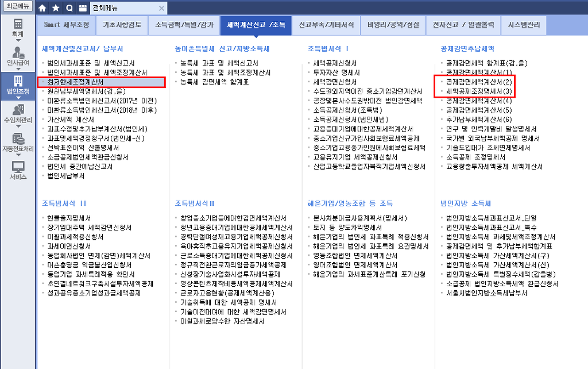Open 법인세과세표준 및 세액신고서
588x369 pixels.
point(91,63)
